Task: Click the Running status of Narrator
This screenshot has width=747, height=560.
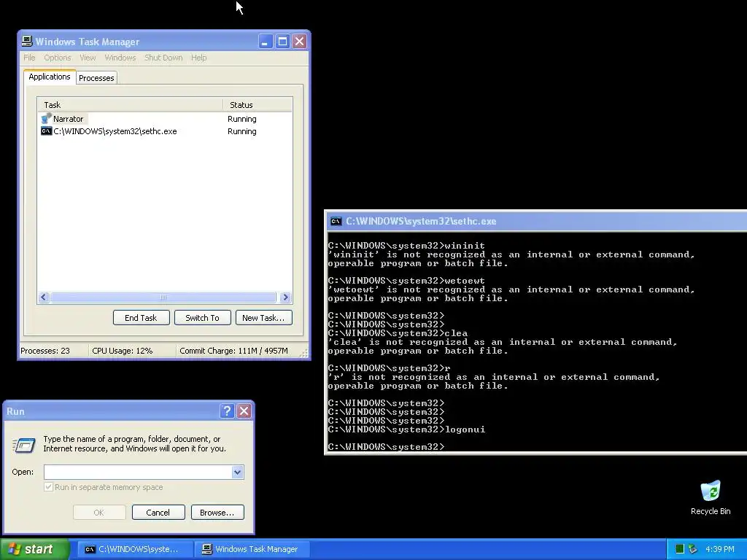Action: (x=242, y=119)
